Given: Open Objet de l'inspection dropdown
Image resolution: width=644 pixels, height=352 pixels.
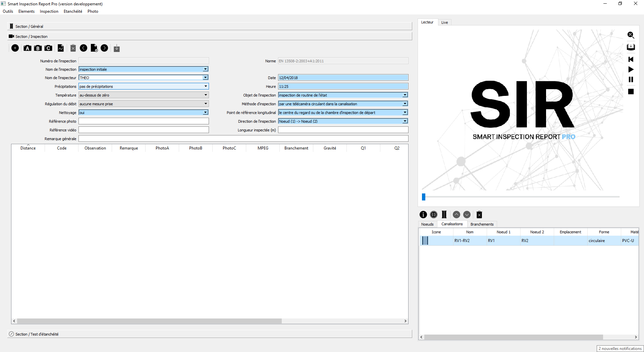Looking at the screenshot, I should coord(405,95).
